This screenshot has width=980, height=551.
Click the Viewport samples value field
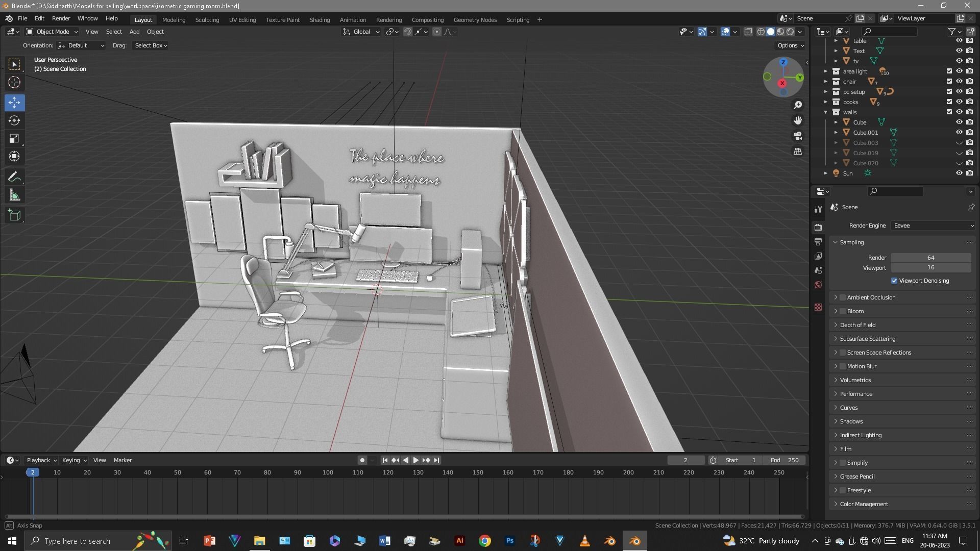931,268
